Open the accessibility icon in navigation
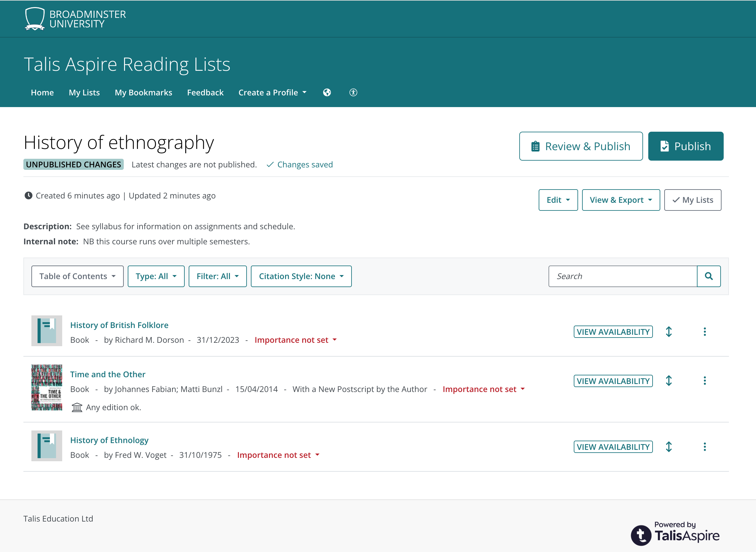The image size is (756, 552). coord(353,93)
